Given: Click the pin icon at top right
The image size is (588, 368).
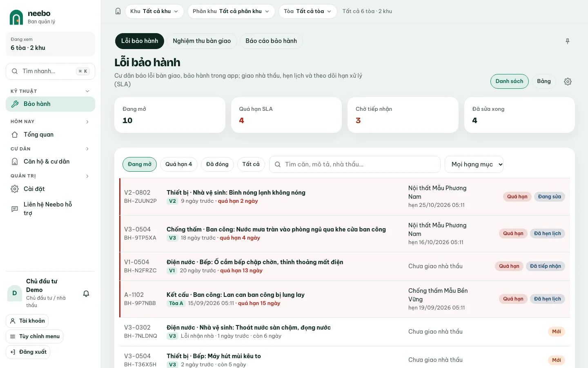Looking at the screenshot, I should tap(568, 41).
